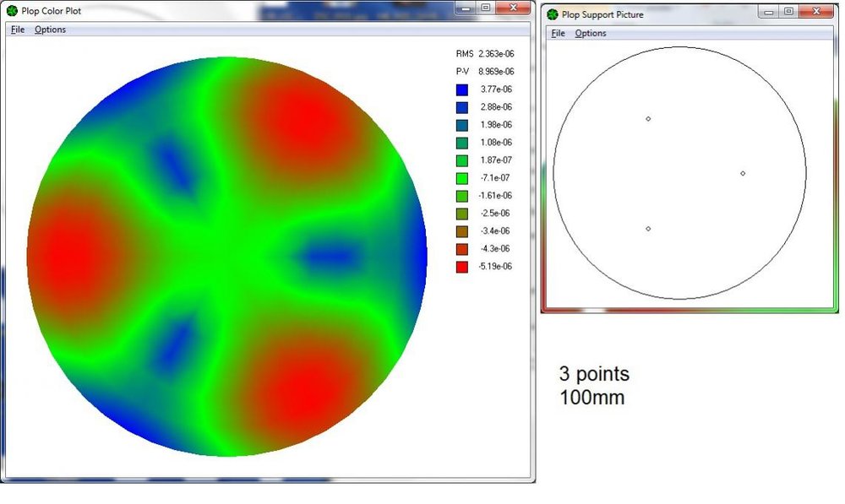Click the right-side support point marker
This screenshot has height=504, width=845.
pyautogui.click(x=743, y=173)
